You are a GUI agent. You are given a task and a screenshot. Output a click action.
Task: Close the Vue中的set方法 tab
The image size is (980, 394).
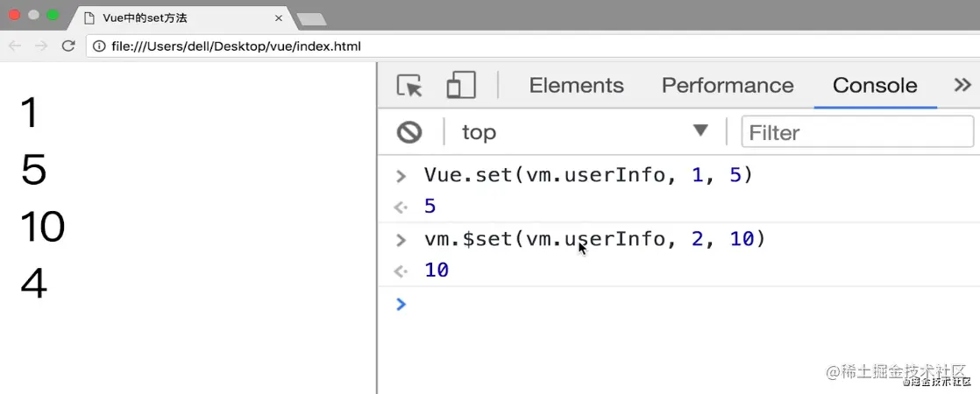click(278, 18)
